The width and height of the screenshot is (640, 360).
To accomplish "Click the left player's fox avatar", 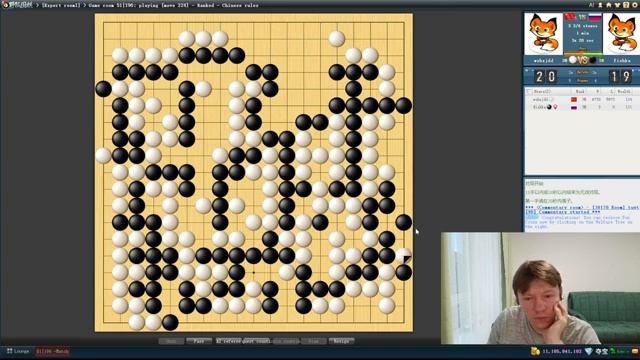I will (x=543, y=34).
